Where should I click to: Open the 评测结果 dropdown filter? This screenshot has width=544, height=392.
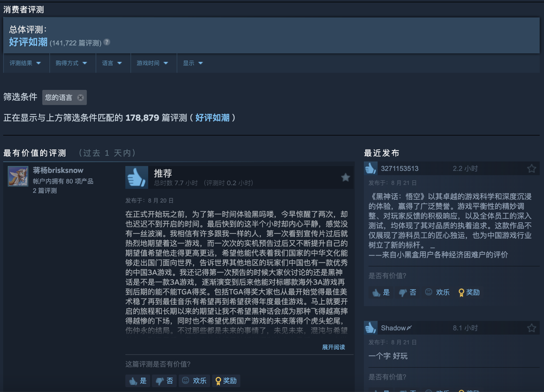coord(26,63)
